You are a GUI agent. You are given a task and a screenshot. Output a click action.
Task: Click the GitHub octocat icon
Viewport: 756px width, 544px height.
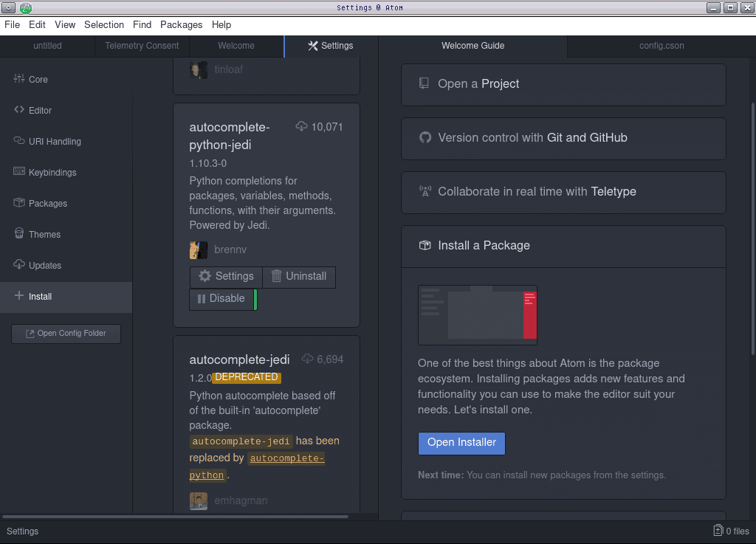tap(425, 137)
